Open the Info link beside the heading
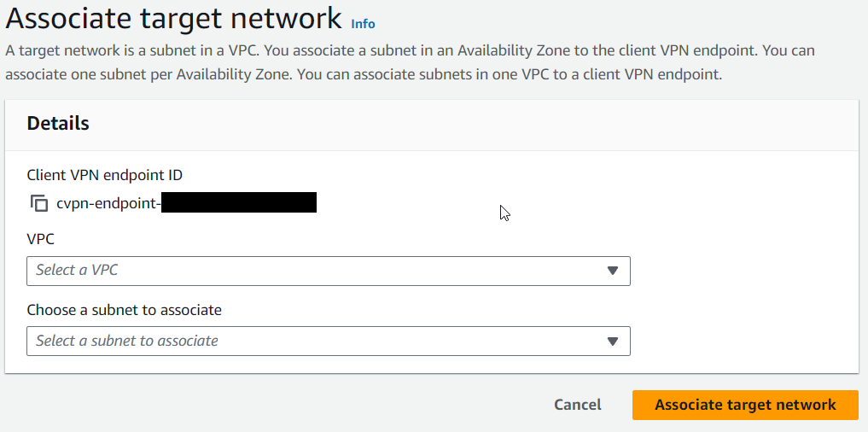The height and width of the screenshot is (432, 868). point(363,24)
